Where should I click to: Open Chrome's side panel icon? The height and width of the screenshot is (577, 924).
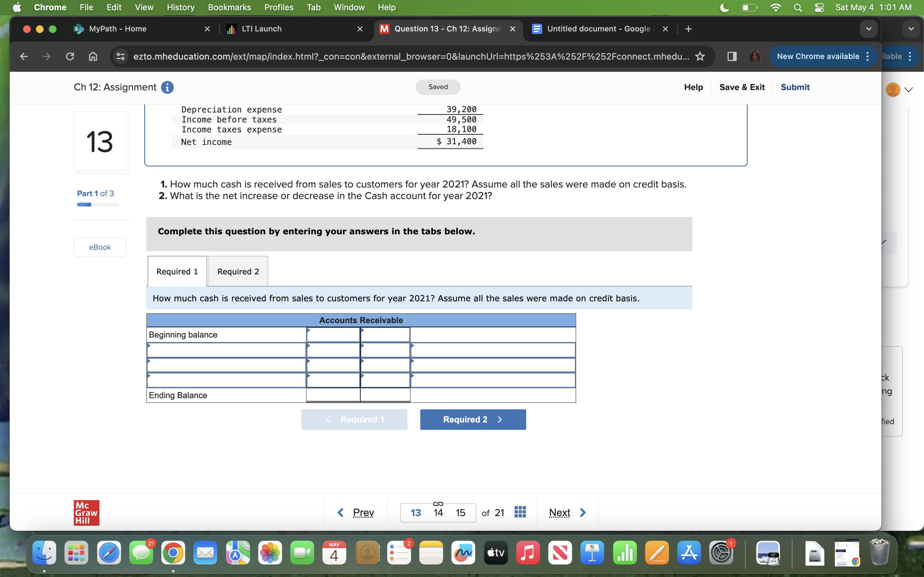(732, 56)
